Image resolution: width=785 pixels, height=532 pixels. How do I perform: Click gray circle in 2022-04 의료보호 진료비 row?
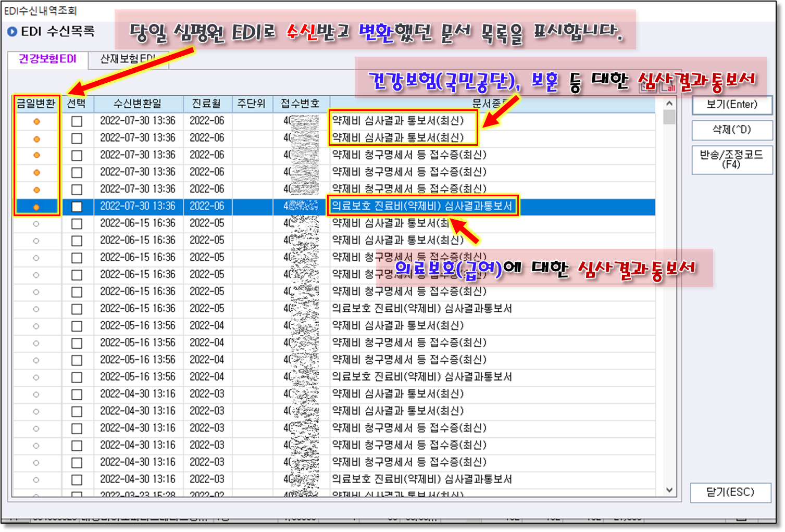coord(36,377)
